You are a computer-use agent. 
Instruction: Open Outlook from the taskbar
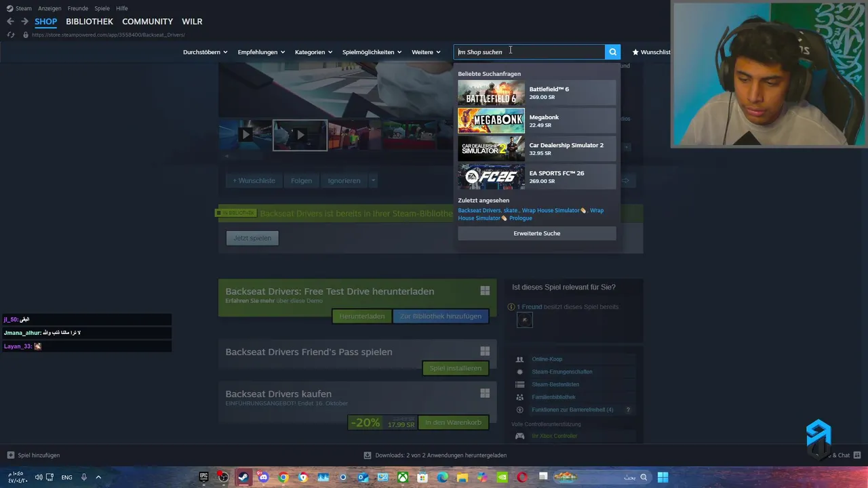[x=363, y=477]
